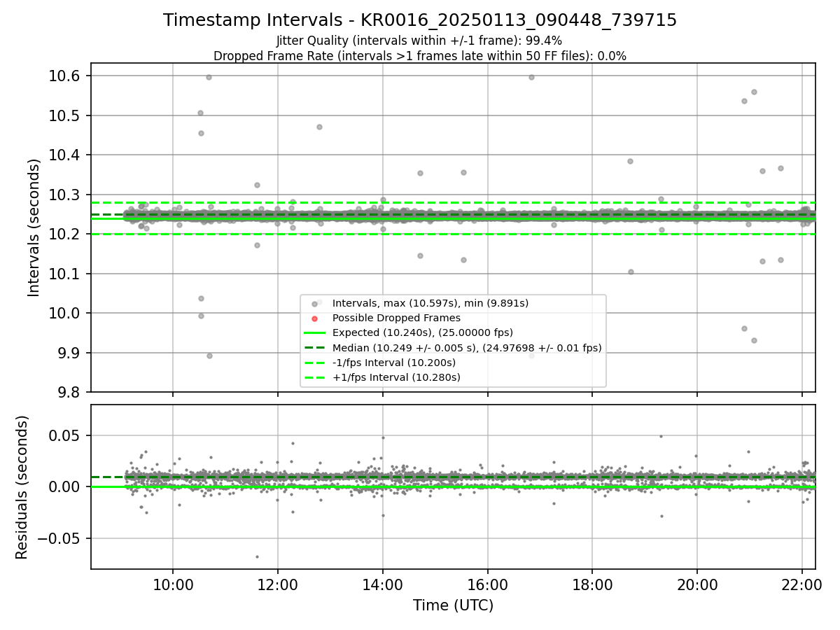Click the 10.1 y-axis tick label
840x630 pixels.
pos(66,274)
